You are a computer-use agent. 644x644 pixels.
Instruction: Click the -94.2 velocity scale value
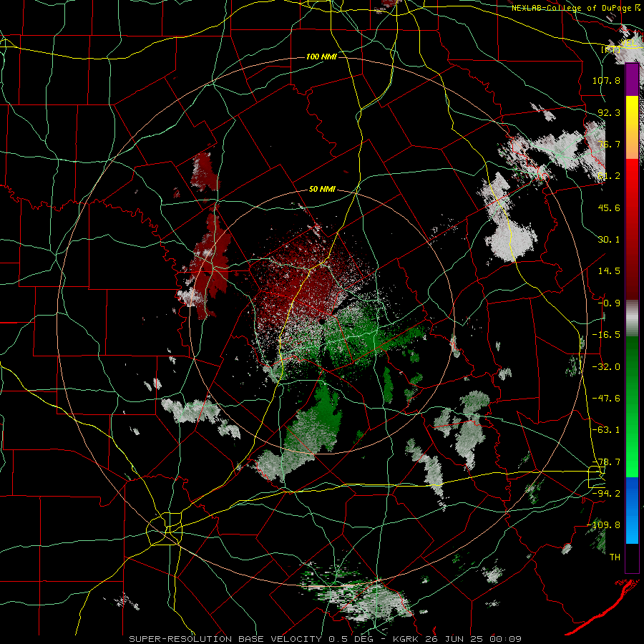606,493
